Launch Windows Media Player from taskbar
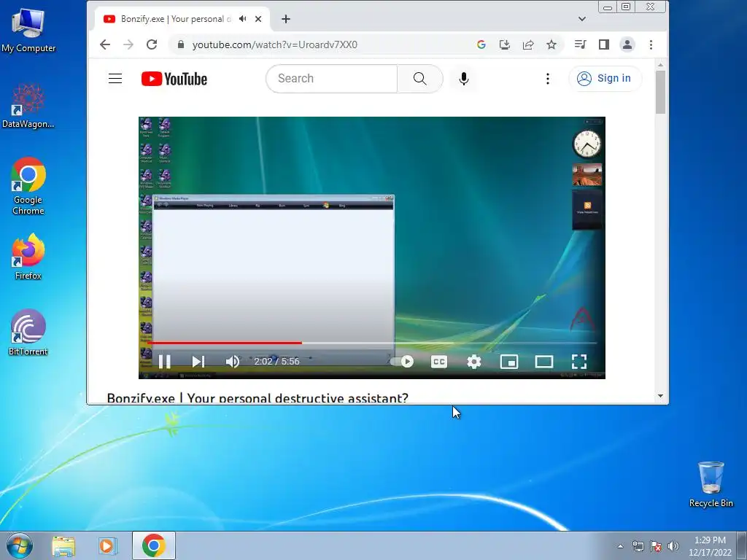 [108, 545]
